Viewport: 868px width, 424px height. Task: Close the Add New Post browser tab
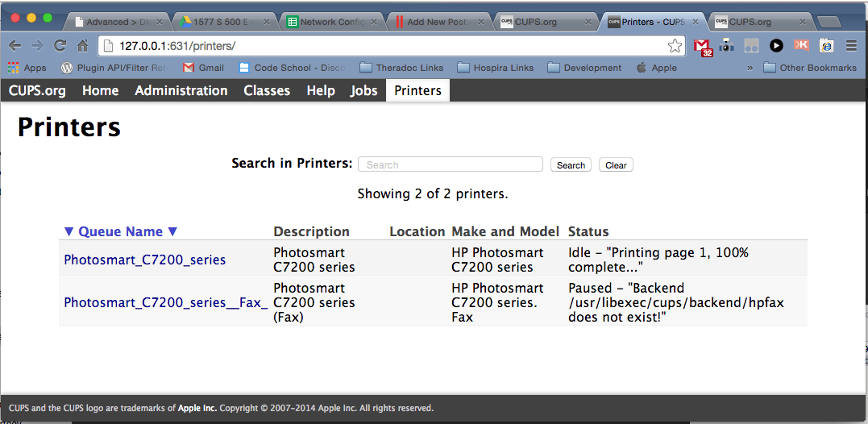(x=480, y=22)
